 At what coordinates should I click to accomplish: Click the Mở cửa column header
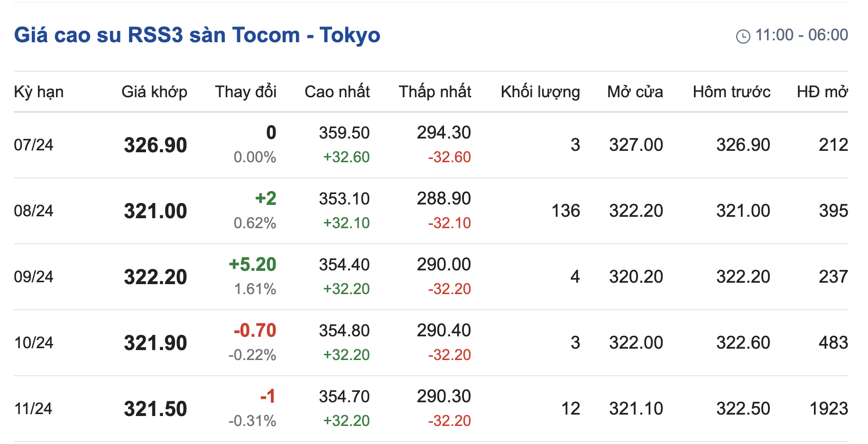[635, 92]
